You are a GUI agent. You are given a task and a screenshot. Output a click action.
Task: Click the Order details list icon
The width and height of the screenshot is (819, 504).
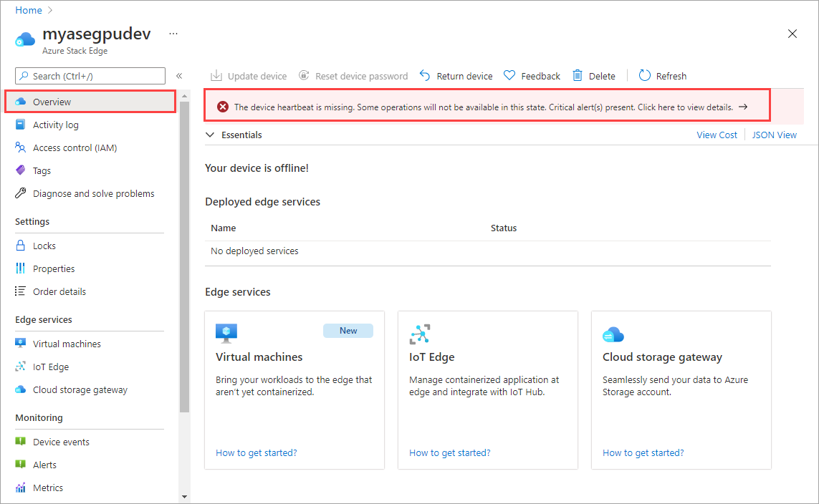(20, 291)
